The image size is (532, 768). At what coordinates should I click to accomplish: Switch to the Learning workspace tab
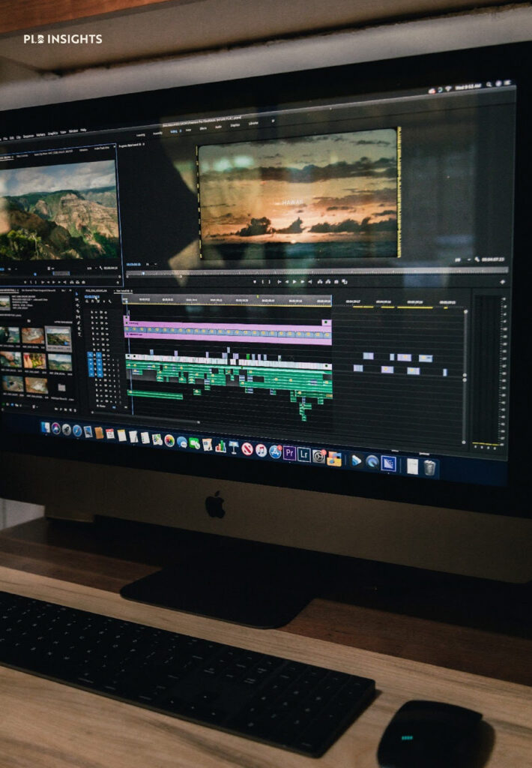click(140, 134)
